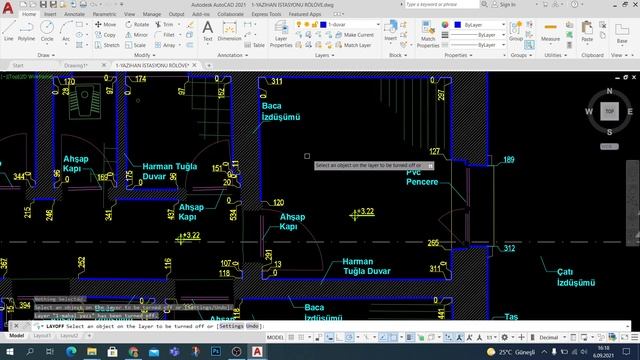
Task: Click the Save icon in quick access toolbar
Action: pyautogui.click(x=43, y=4)
